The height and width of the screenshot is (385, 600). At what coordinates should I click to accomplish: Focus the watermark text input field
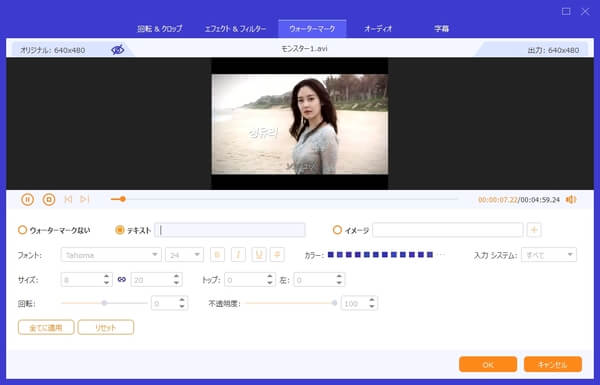pyautogui.click(x=230, y=230)
